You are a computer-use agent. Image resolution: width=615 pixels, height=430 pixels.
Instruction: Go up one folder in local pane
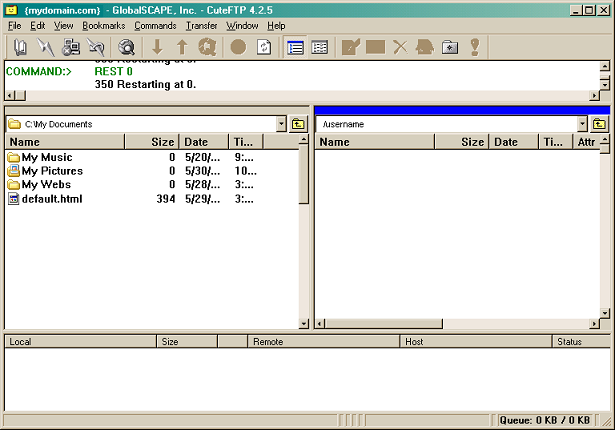point(298,124)
